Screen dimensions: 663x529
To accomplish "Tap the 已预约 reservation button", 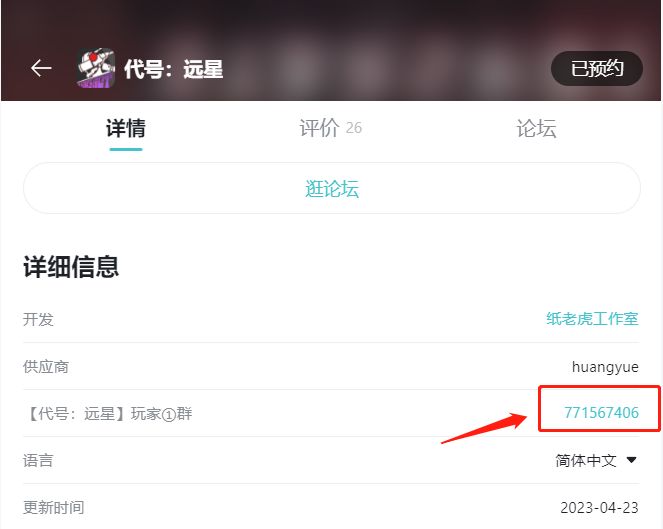I will click(597, 69).
